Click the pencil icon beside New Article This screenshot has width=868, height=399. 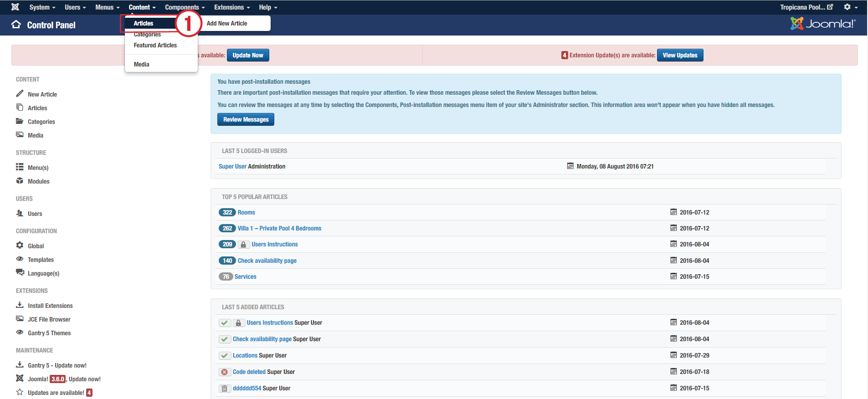coord(20,93)
